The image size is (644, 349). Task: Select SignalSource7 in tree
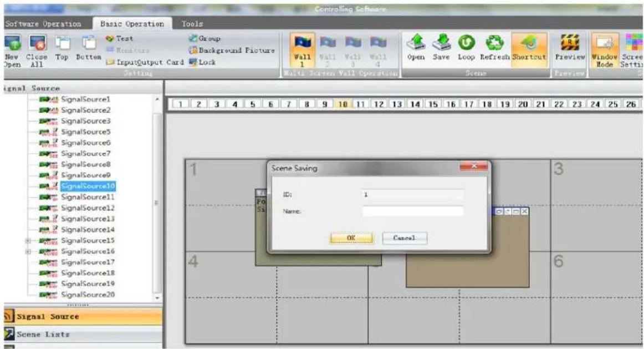(85, 153)
